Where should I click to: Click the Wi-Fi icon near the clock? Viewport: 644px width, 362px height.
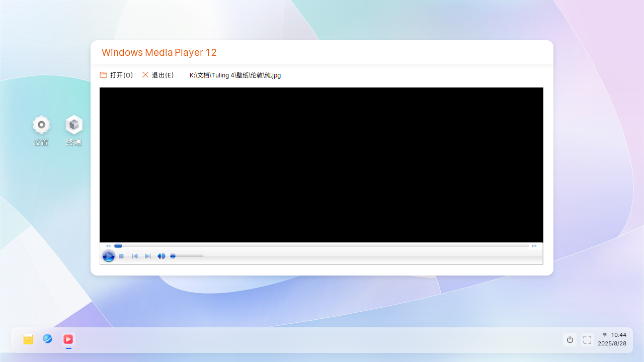pos(605,335)
